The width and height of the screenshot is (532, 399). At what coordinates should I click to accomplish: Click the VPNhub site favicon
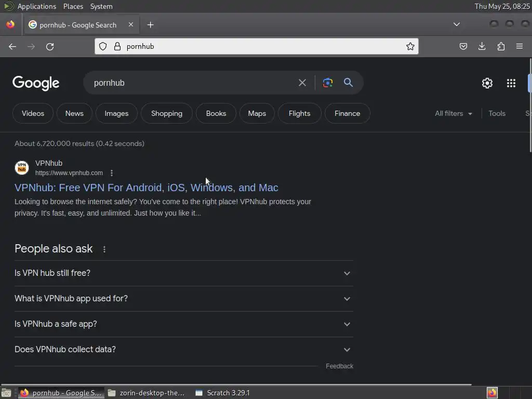[22, 168]
